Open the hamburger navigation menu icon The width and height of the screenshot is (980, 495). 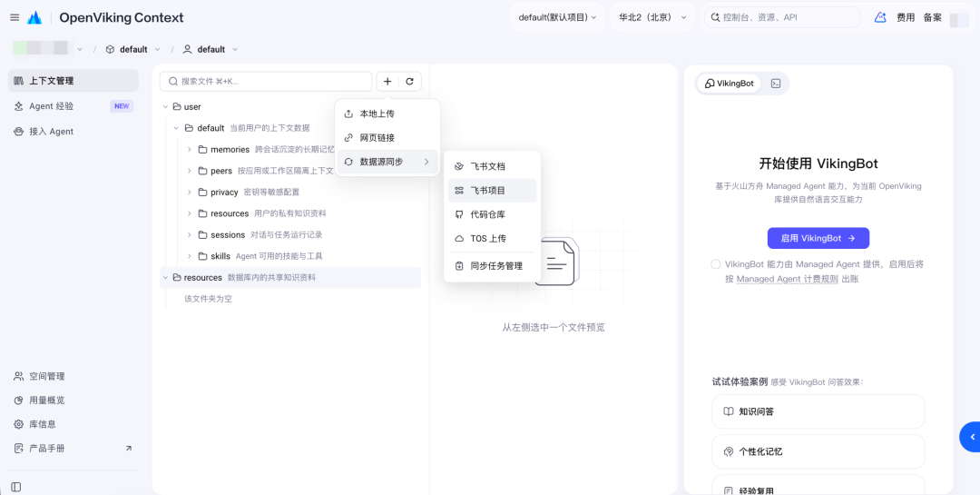(x=15, y=17)
